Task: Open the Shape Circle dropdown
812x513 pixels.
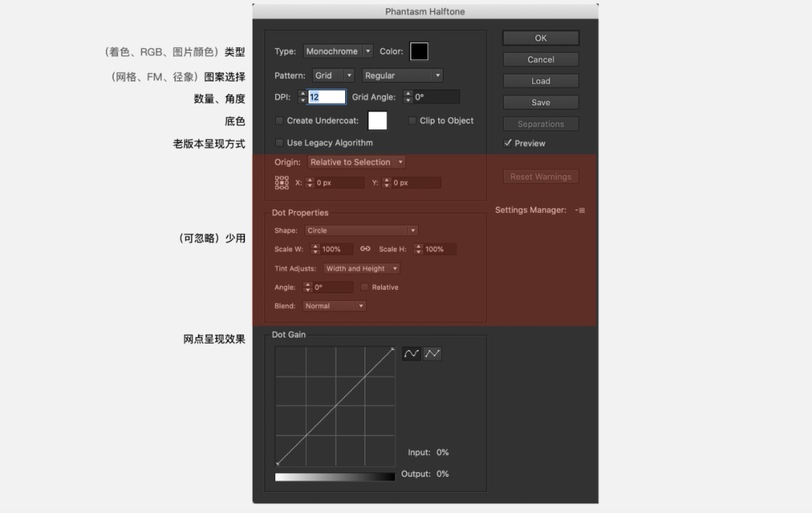Action: [361, 231]
